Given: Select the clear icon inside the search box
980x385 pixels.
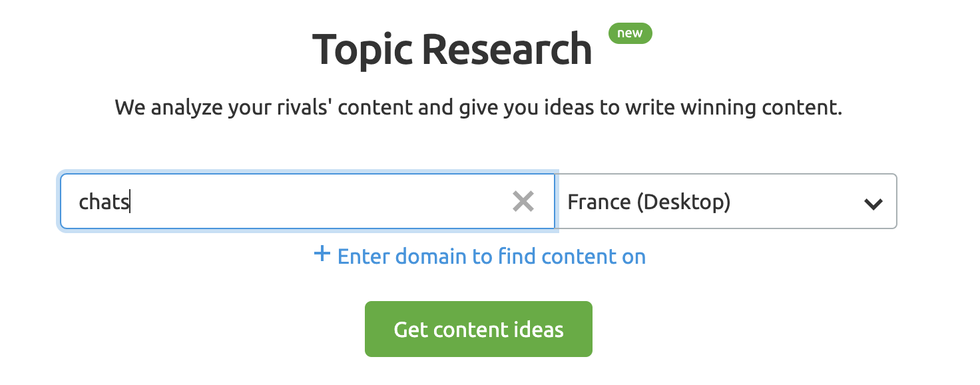Looking at the screenshot, I should click(x=523, y=202).
